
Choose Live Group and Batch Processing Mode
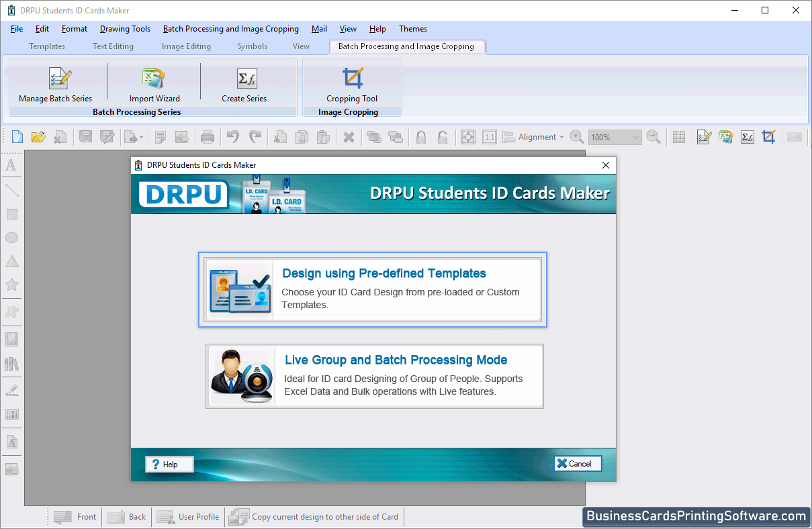(x=374, y=376)
